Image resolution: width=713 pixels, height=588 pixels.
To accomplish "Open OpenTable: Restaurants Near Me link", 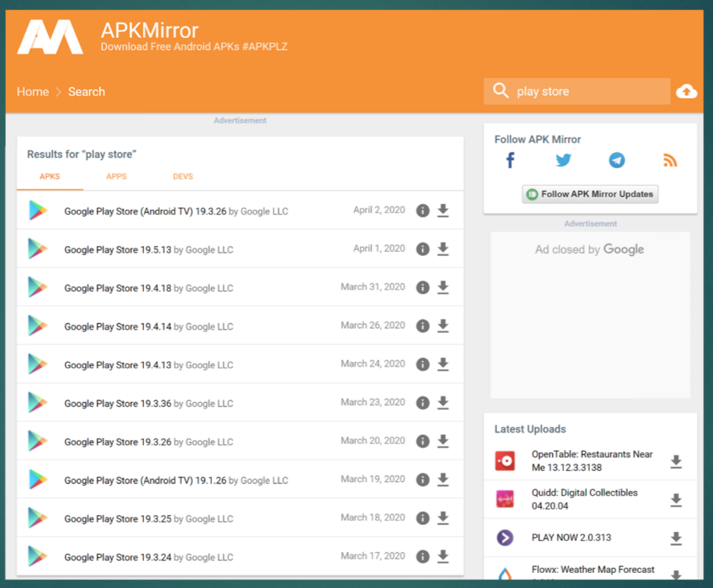I will coord(592,461).
